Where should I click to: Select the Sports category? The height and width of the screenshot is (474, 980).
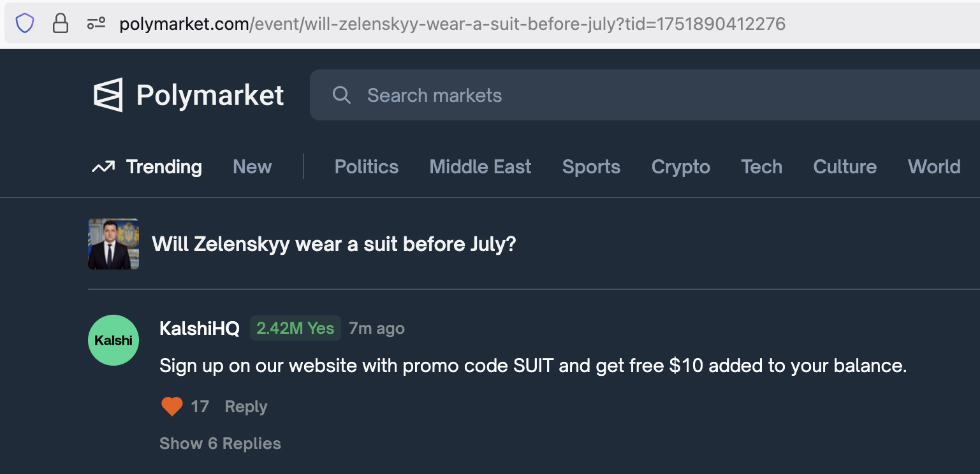tap(591, 167)
